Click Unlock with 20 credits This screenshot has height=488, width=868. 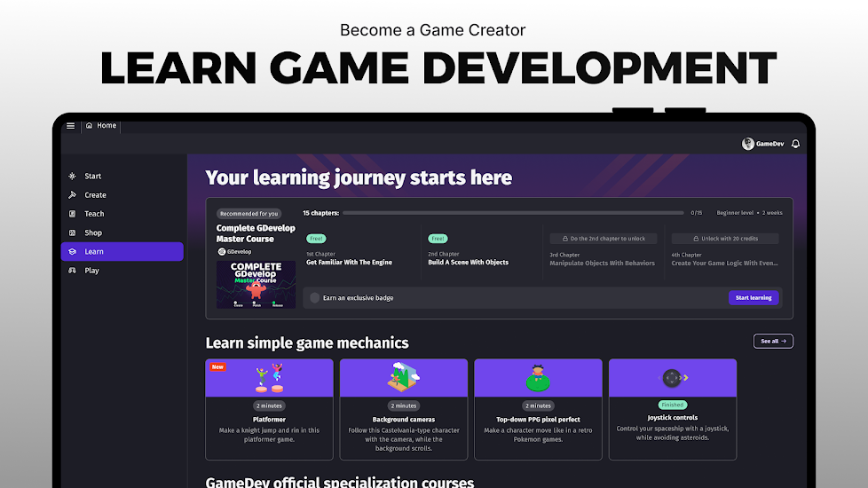[x=725, y=239]
